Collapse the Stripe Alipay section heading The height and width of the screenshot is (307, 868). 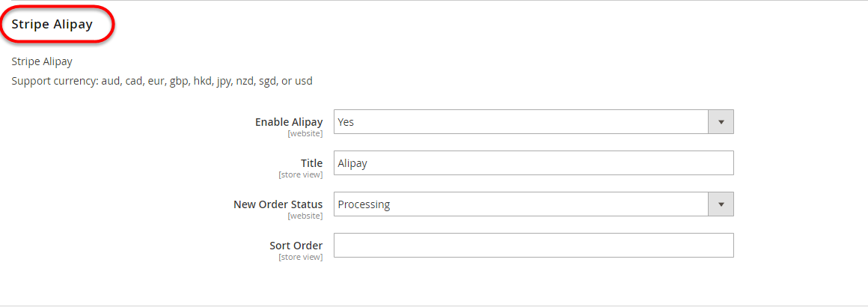[x=52, y=24]
